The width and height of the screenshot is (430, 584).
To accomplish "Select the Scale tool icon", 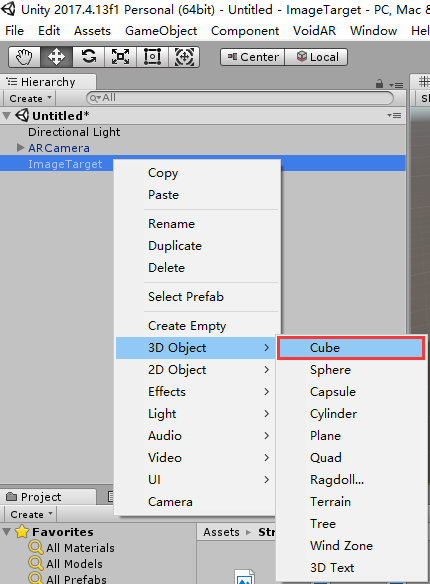I will coord(120,57).
